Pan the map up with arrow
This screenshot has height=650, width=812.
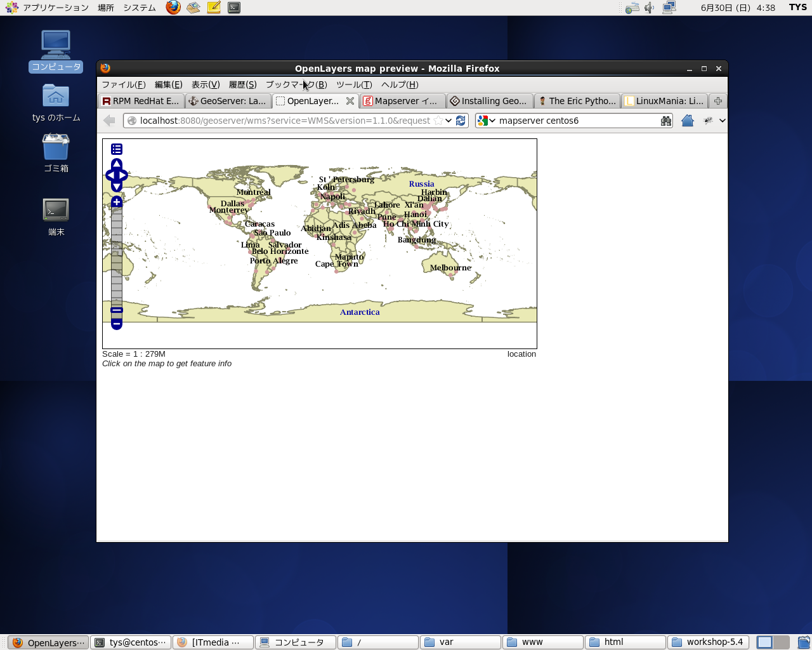[x=117, y=165]
